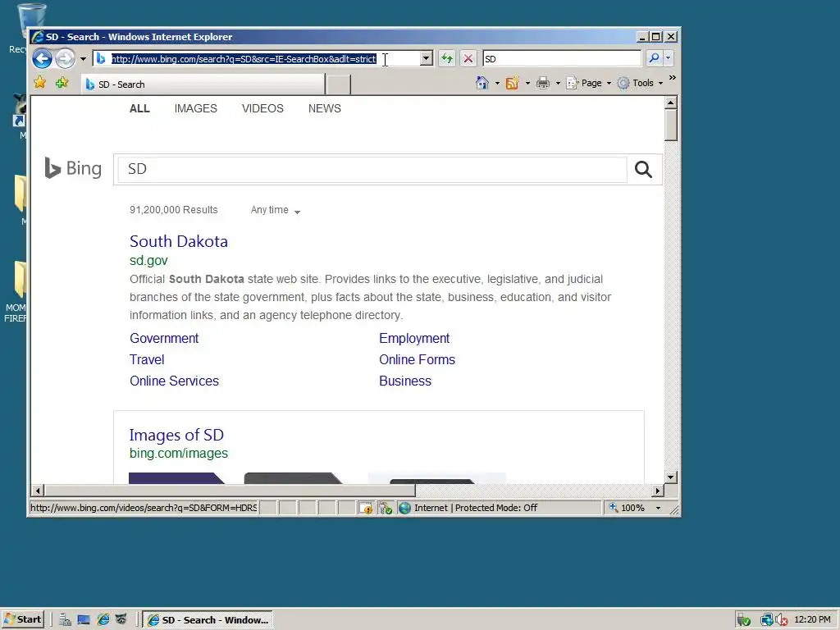The image size is (840, 630).
Task: Open Favorites Center star icon
Action: click(x=39, y=83)
